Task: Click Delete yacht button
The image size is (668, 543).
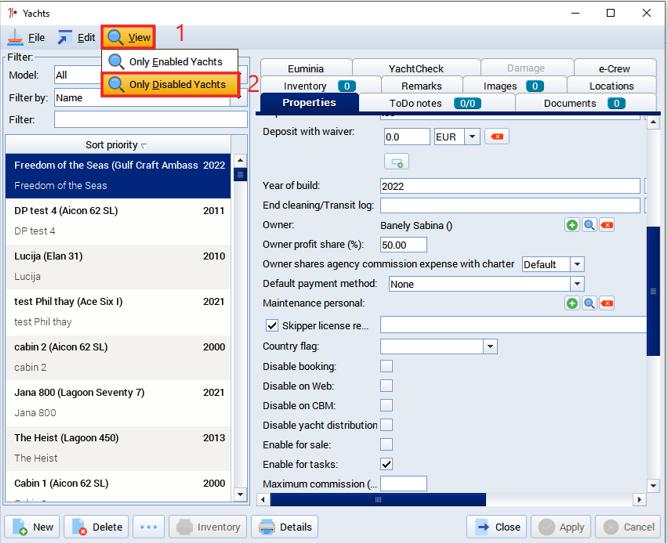Action: [x=97, y=527]
